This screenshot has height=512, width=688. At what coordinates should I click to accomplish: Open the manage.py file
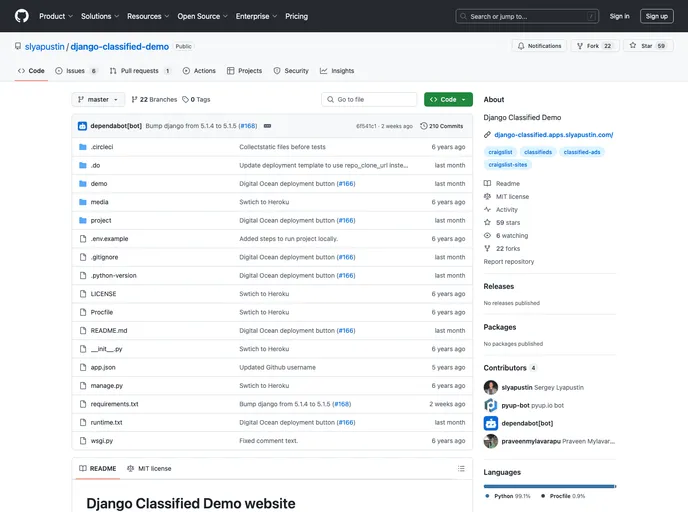click(107, 386)
